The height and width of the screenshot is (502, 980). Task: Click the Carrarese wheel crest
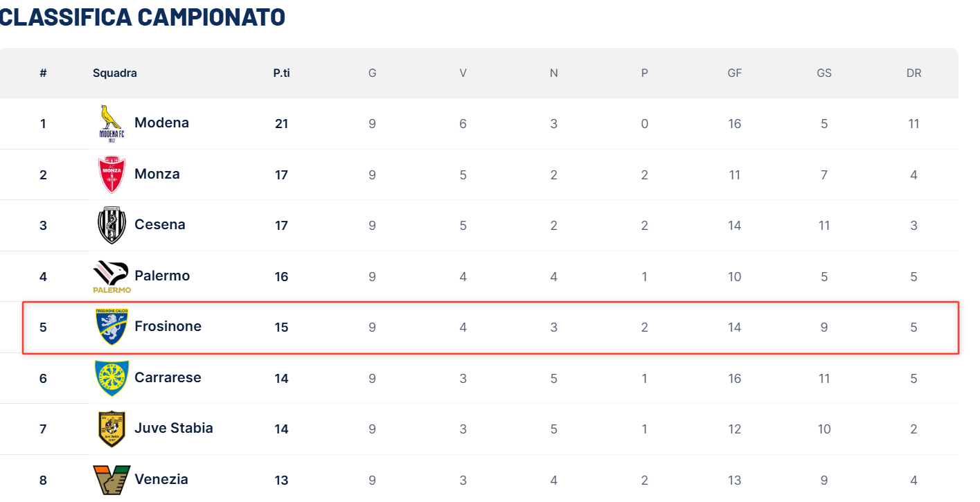pyautogui.click(x=111, y=378)
